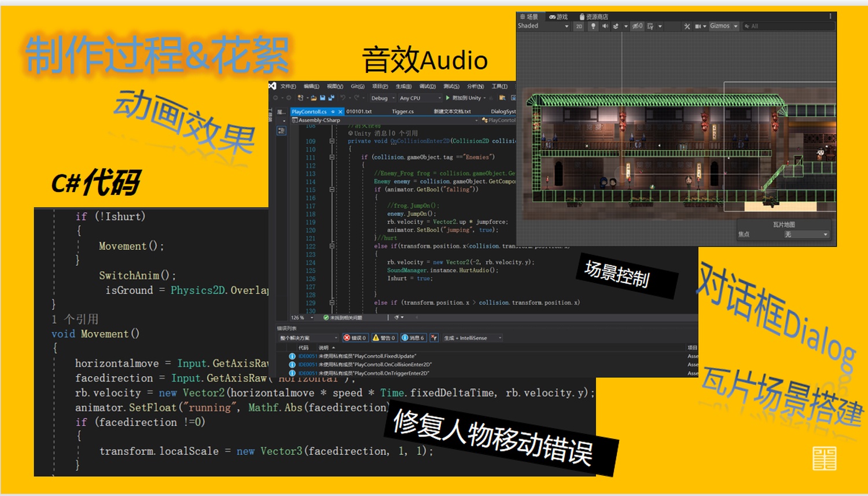Toggle the 消息 6 messages filter
868x496 pixels.
413,338
